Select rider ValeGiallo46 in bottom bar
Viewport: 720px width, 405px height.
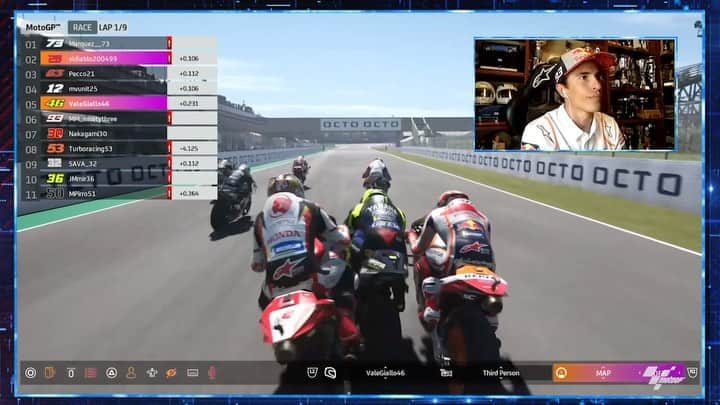(x=385, y=373)
